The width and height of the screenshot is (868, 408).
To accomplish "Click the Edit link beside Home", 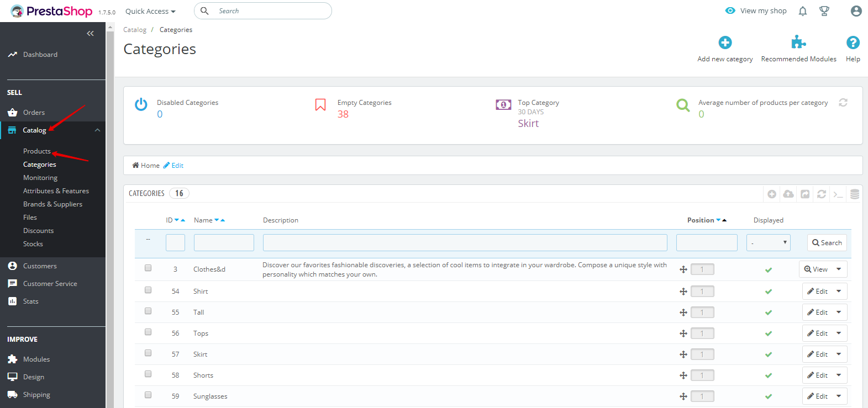I will (x=173, y=166).
